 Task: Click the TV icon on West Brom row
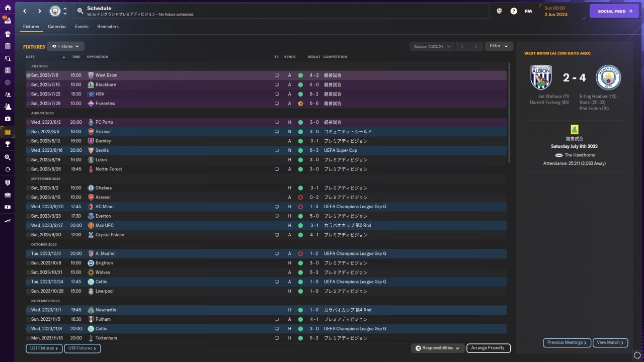(x=276, y=75)
